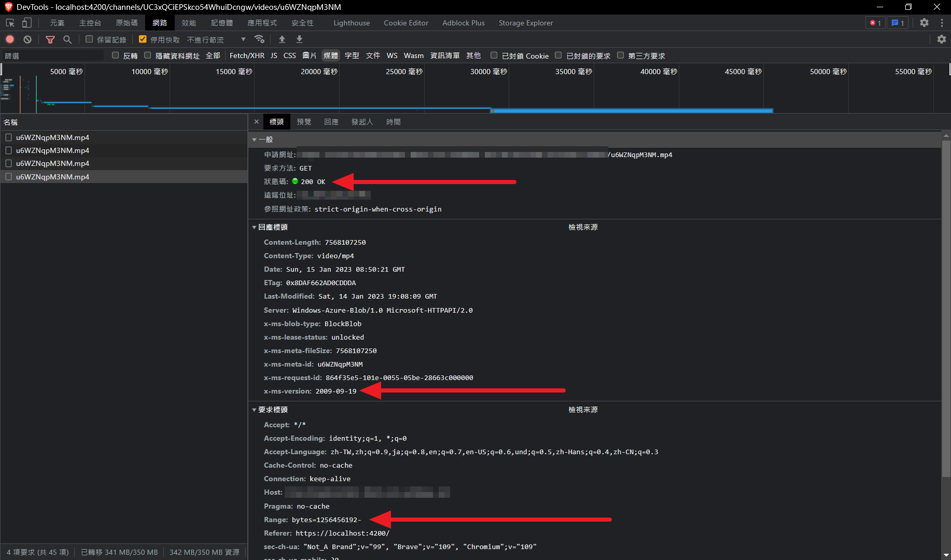Uncheck the 停用快取 checkbox

(143, 39)
